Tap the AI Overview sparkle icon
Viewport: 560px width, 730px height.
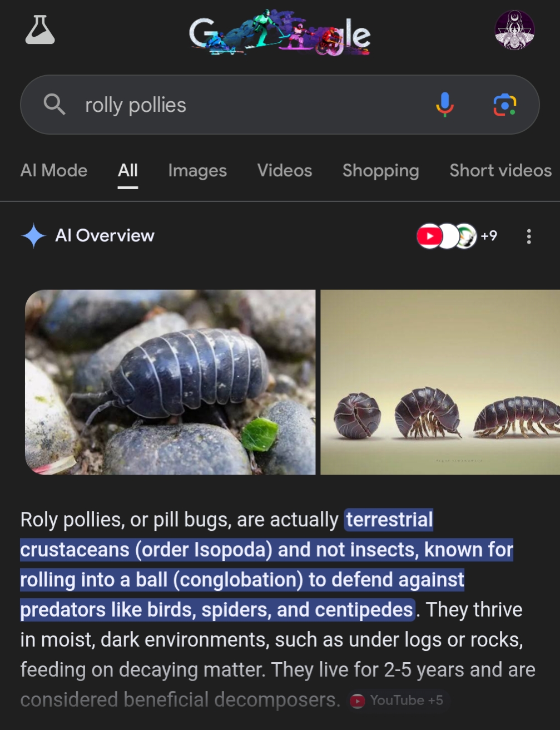33,236
